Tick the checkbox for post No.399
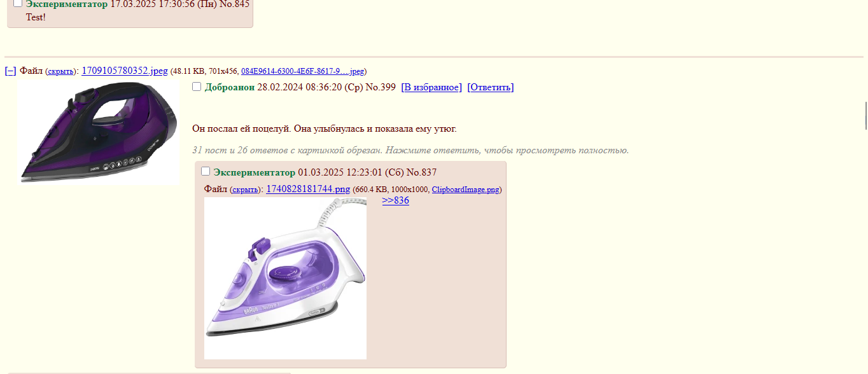The image size is (868, 374). (197, 87)
